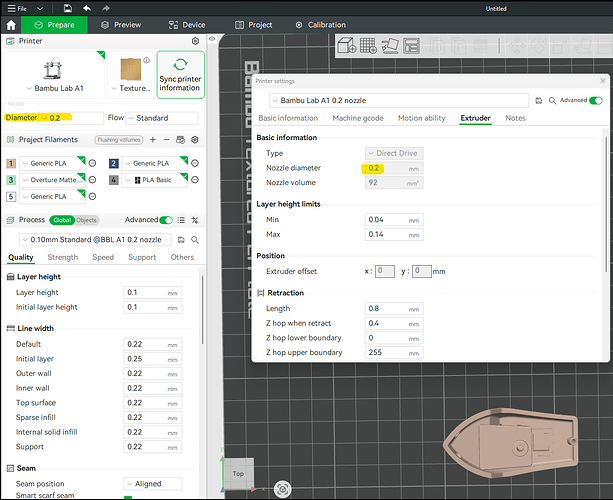Toggle Advanced switch in Process panel
The width and height of the screenshot is (613, 500).
click(x=166, y=220)
